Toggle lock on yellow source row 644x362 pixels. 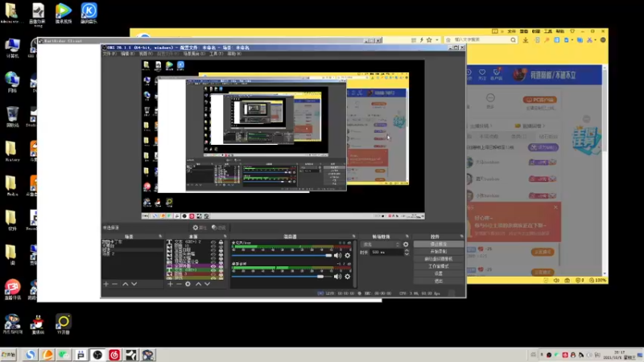pos(221,278)
